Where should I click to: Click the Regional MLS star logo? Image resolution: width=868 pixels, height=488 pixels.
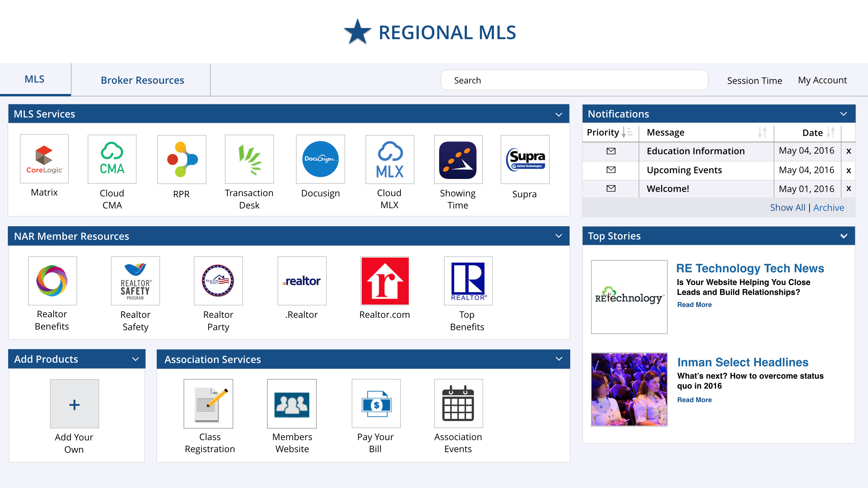click(x=357, y=32)
